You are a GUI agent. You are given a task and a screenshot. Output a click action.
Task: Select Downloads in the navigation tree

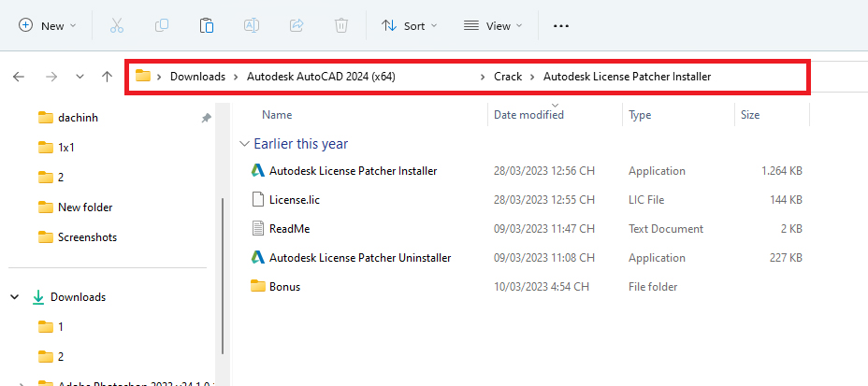click(x=78, y=297)
